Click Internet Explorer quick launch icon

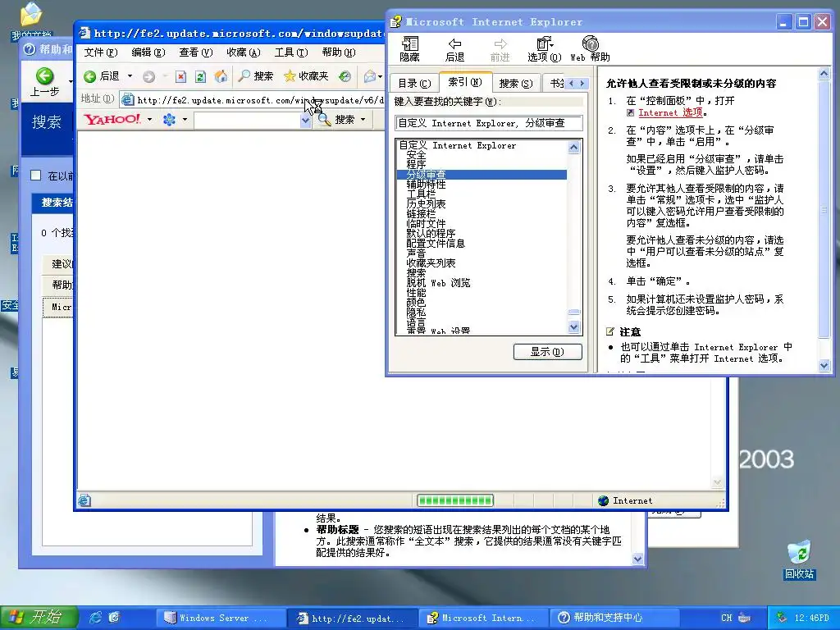click(95, 618)
